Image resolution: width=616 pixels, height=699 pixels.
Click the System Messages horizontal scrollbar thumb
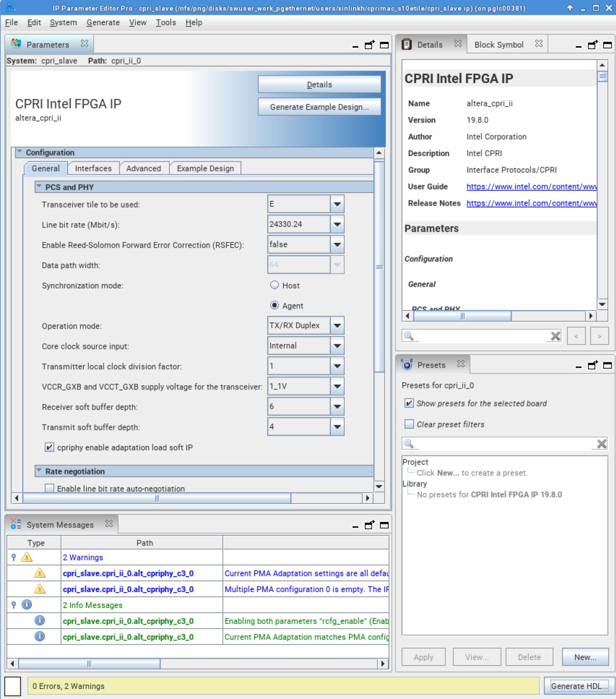coord(89,664)
